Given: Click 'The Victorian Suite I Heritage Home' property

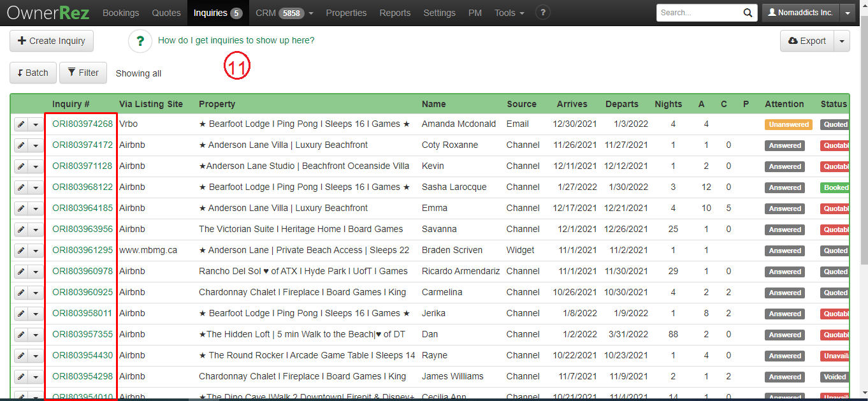Looking at the screenshot, I should click(x=301, y=230).
